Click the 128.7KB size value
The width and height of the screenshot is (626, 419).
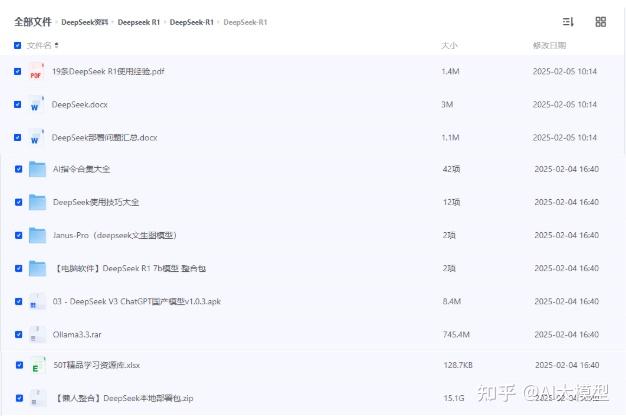458,365
